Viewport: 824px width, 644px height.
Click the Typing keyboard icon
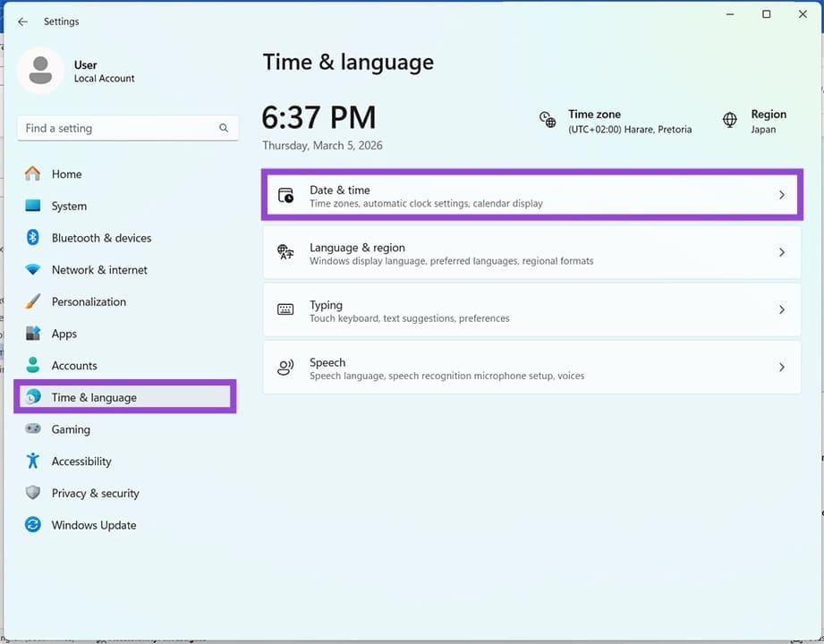tap(284, 309)
